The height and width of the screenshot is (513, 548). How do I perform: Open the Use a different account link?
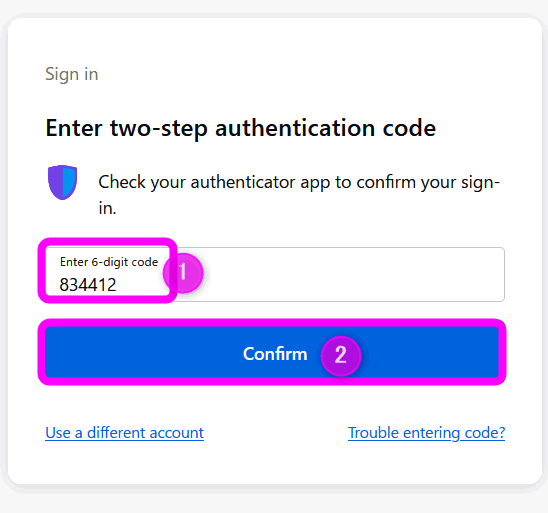(x=124, y=433)
